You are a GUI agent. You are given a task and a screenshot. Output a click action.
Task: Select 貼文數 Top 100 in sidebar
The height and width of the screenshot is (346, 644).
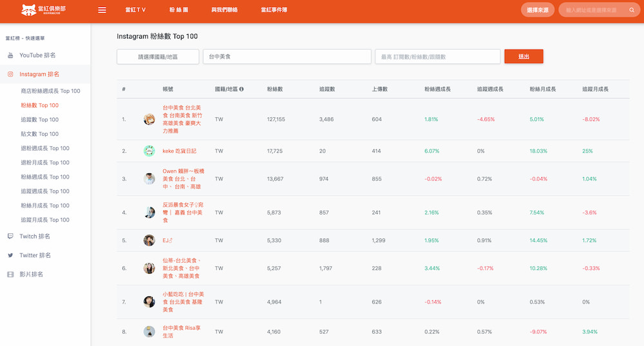[x=40, y=134]
